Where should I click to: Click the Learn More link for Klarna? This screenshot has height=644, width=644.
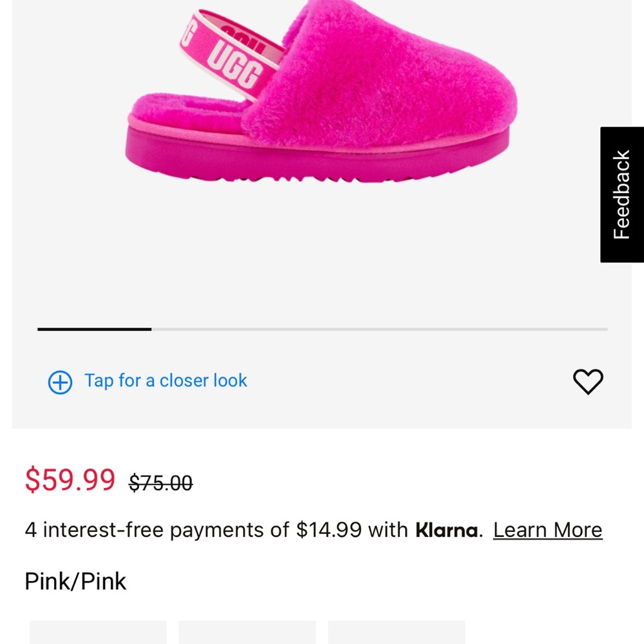[x=547, y=529]
